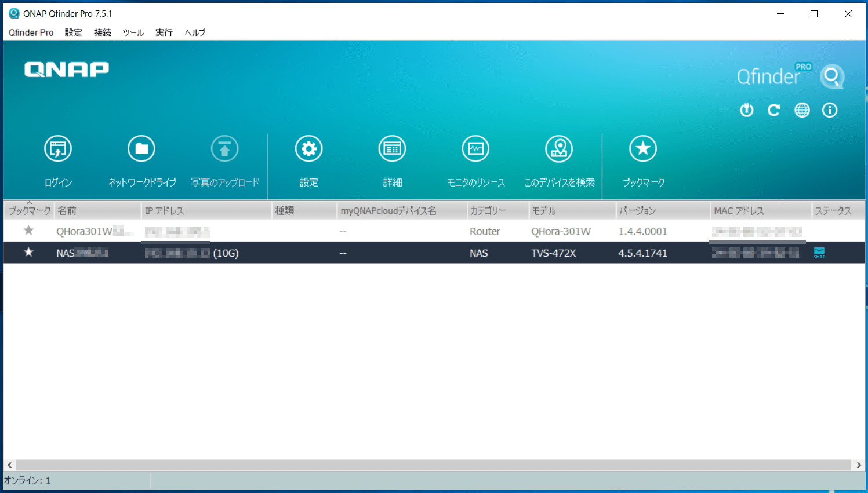This screenshot has width=868, height=493.
Task: Sort by MAC アドレス column header
Action: click(x=761, y=210)
